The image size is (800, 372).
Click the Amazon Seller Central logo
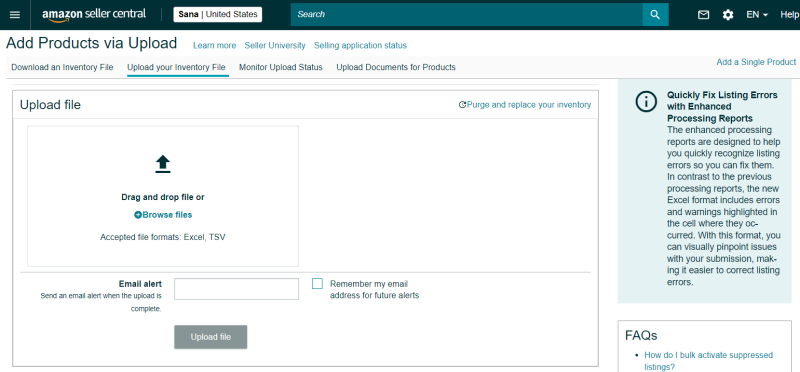tap(94, 15)
